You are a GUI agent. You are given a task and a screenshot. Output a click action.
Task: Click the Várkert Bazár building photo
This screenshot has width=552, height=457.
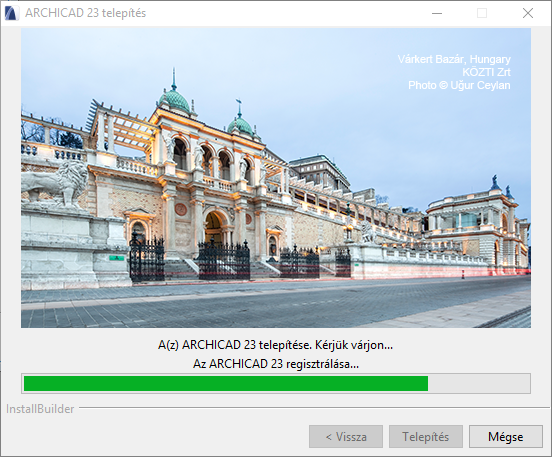pos(276,178)
